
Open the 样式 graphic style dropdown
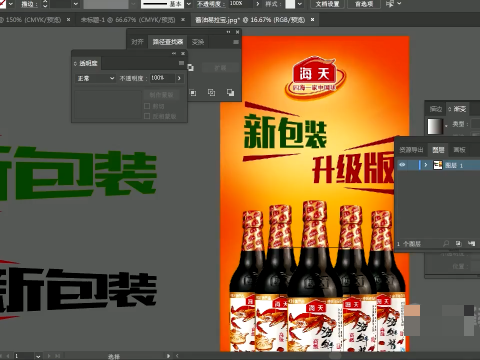pos(300,4)
